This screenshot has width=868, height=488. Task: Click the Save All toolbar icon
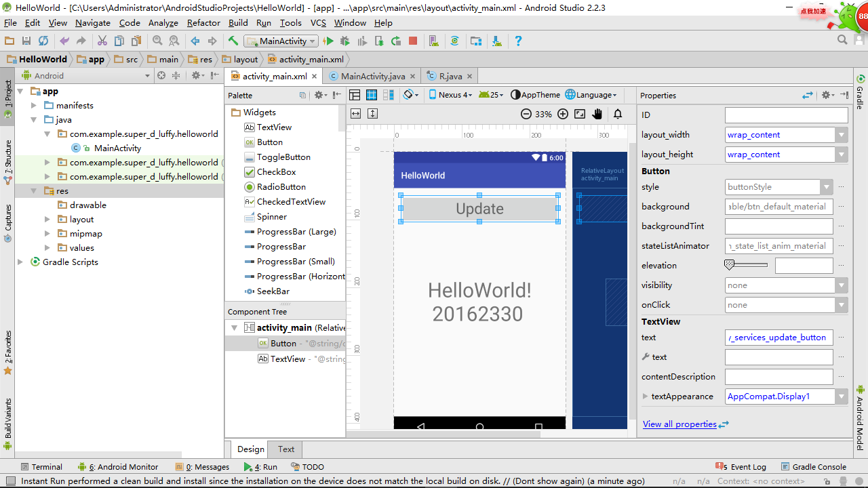point(26,41)
